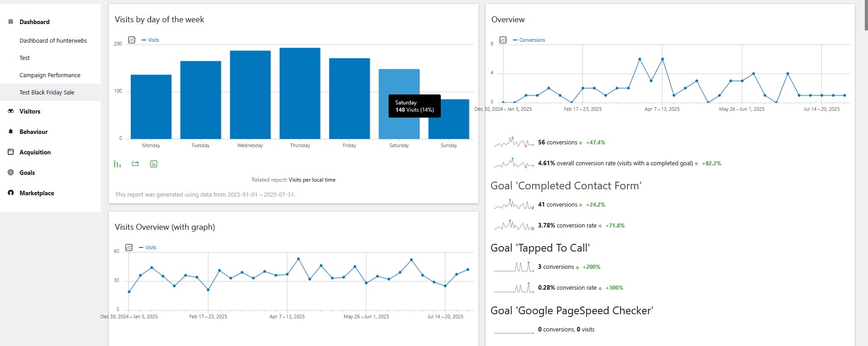Click the Saturday bar in the chart
This screenshot has width=868, height=346.
399,104
